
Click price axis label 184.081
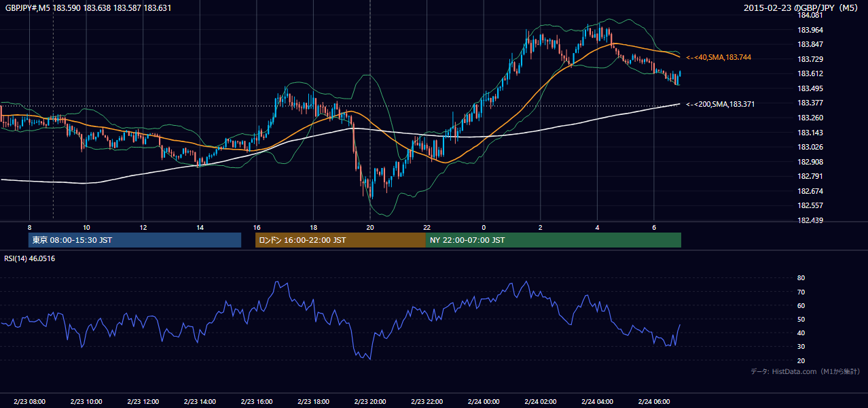coord(810,15)
